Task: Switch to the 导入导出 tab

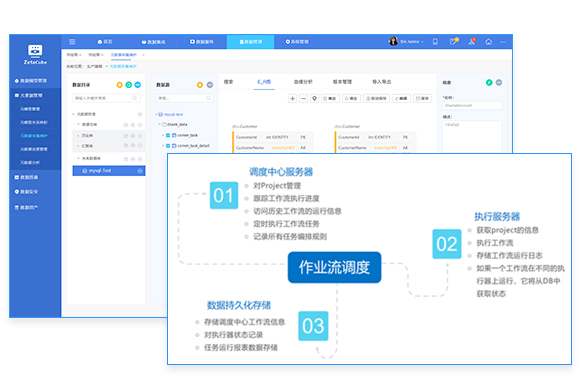Action: [x=381, y=82]
